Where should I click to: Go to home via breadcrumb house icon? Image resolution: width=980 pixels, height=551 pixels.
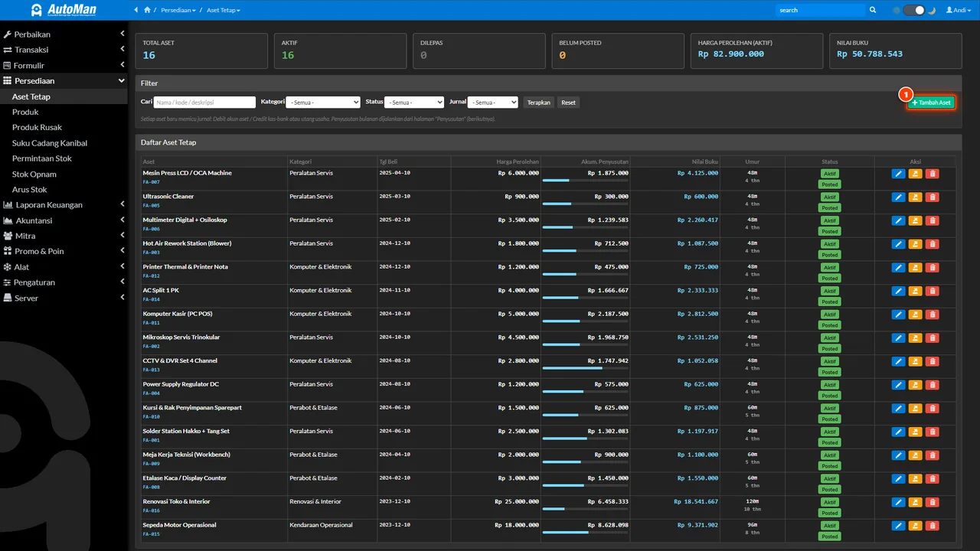[147, 10]
